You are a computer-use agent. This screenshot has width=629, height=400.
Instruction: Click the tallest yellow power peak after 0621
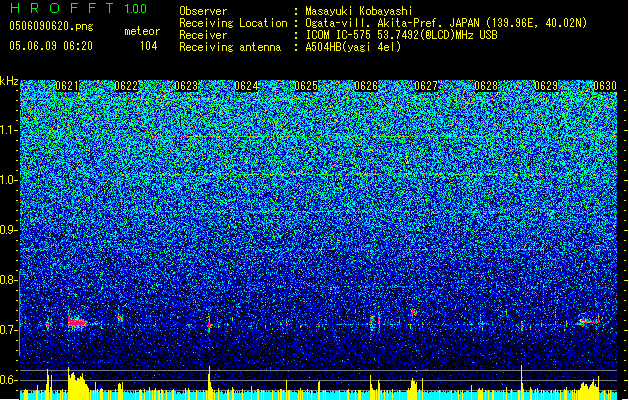(77, 383)
